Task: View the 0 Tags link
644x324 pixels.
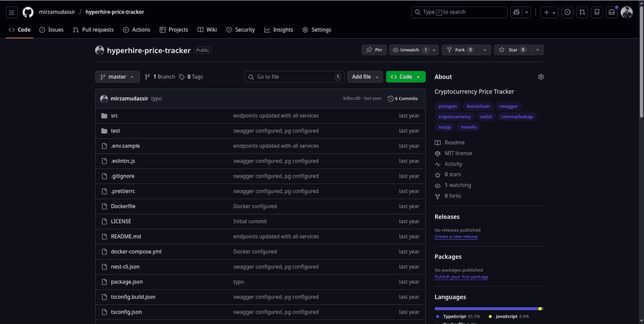Action: [191, 77]
